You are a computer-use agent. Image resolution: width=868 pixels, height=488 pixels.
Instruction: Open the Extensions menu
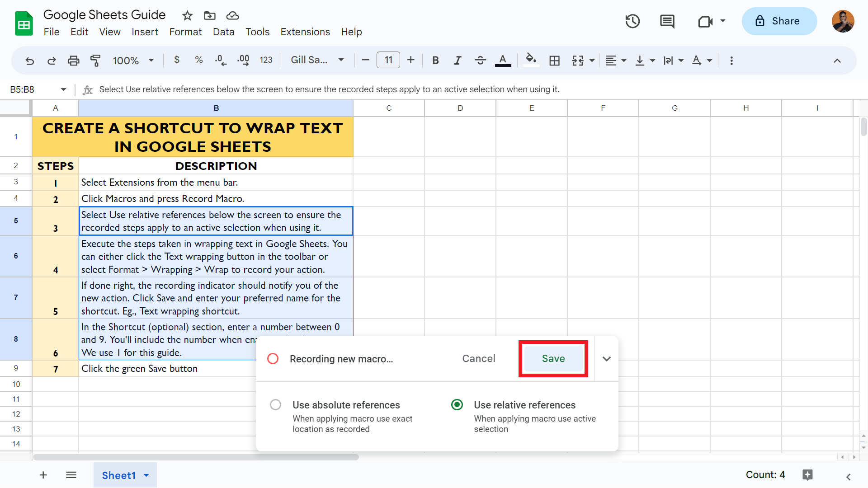point(305,32)
